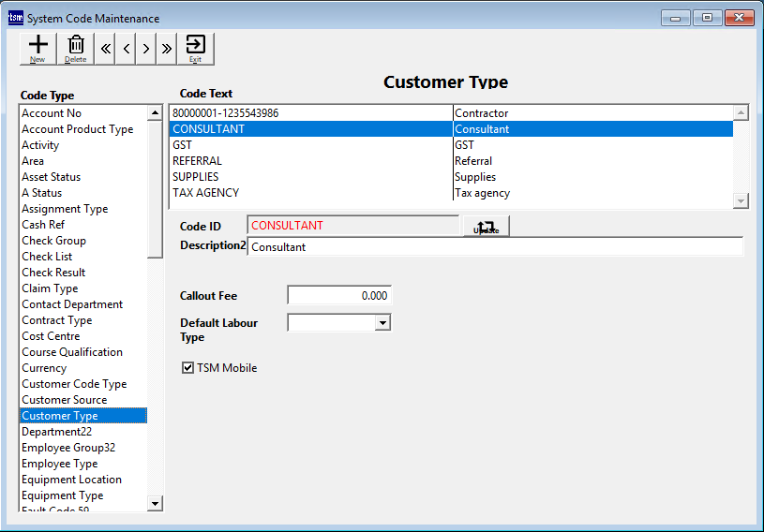This screenshot has width=764, height=532.
Task: Select Customer Code Type entry
Action: (83, 384)
